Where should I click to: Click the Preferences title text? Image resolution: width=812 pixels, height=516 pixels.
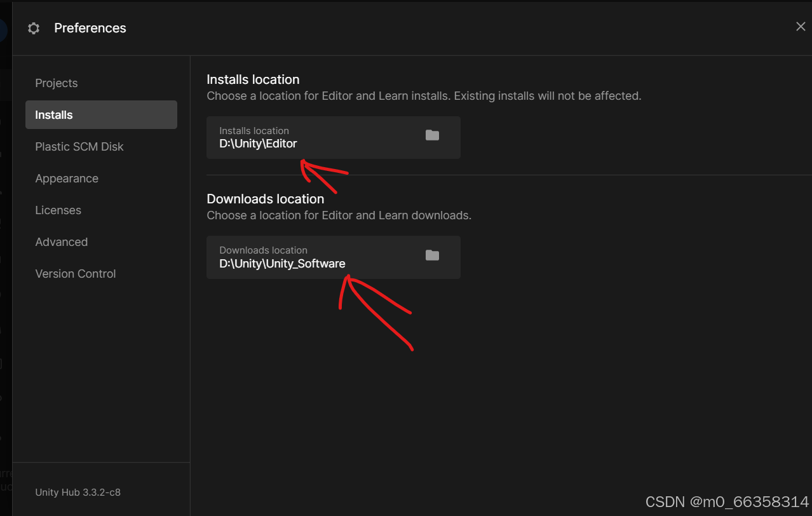pyautogui.click(x=90, y=28)
